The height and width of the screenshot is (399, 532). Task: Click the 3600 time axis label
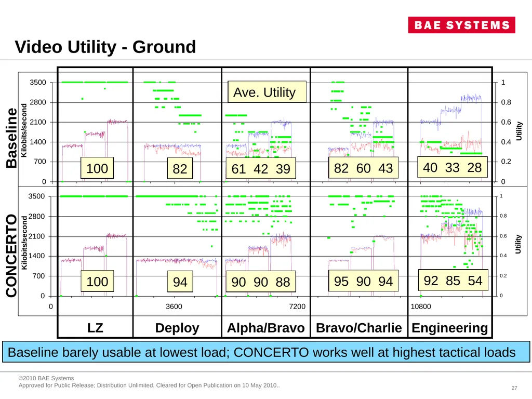(174, 307)
